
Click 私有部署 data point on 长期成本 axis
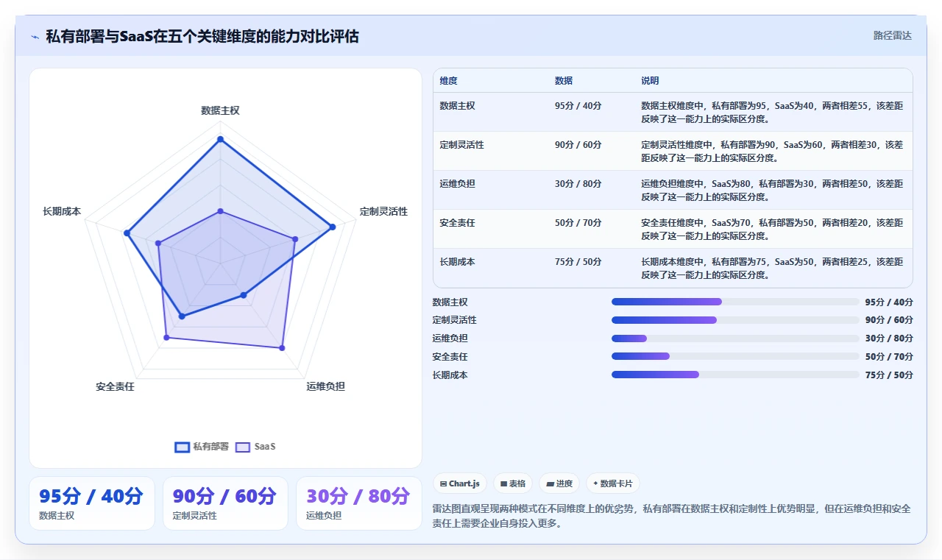click(x=127, y=233)
